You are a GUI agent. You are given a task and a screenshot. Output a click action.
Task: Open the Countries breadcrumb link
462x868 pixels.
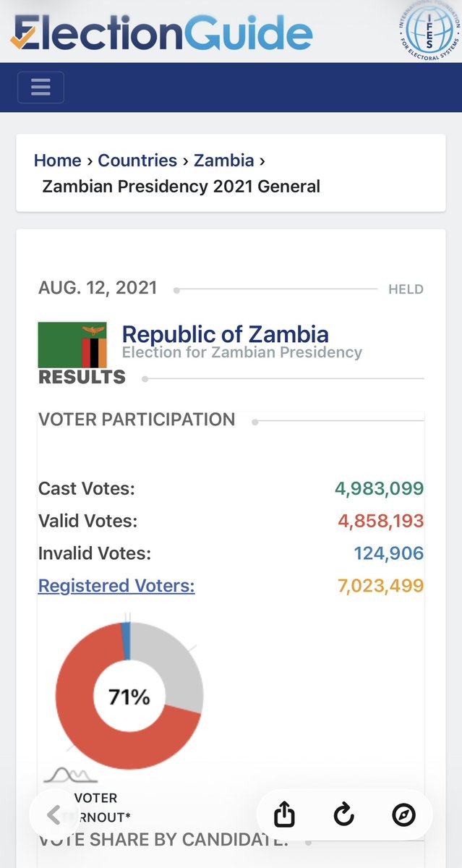coord(137,161)
